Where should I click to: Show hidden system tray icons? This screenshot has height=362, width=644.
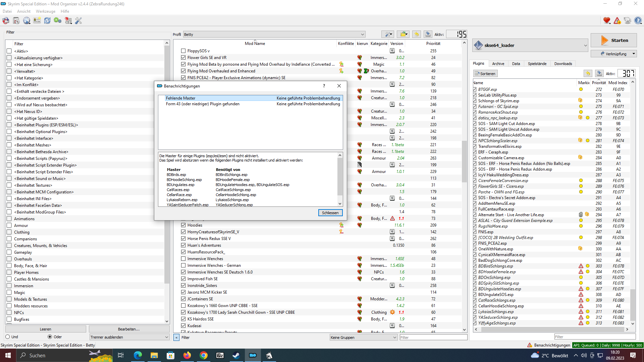pos(576,355)
